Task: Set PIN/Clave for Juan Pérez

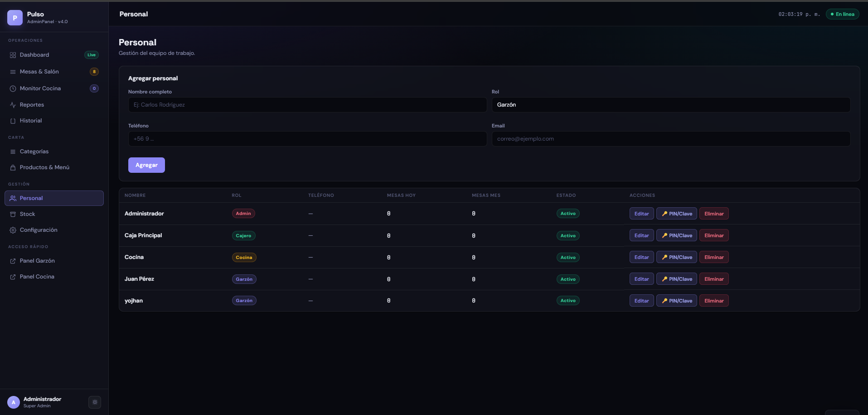Action: (677, 279)
